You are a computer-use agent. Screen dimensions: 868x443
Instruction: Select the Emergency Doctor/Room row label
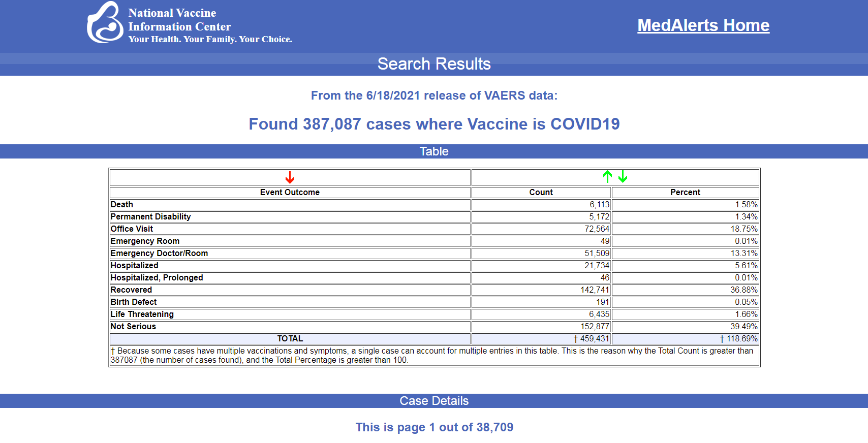click(159, 254)
